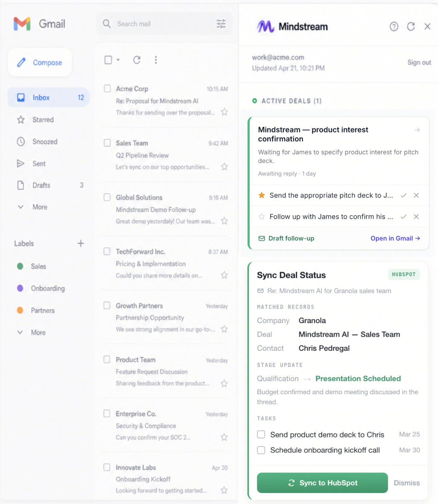The width and height of the screenshot is (438, 504).
Task: Open search filter options icon
Action: 221,24
